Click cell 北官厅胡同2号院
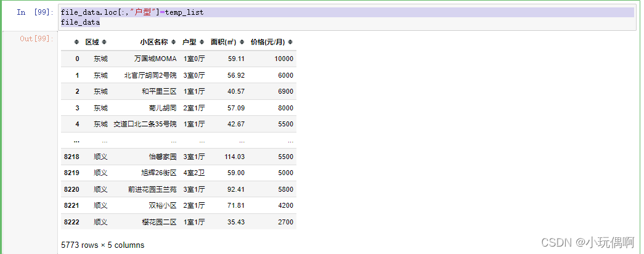This screenshot has width=644, height=254. pos(150,75)
